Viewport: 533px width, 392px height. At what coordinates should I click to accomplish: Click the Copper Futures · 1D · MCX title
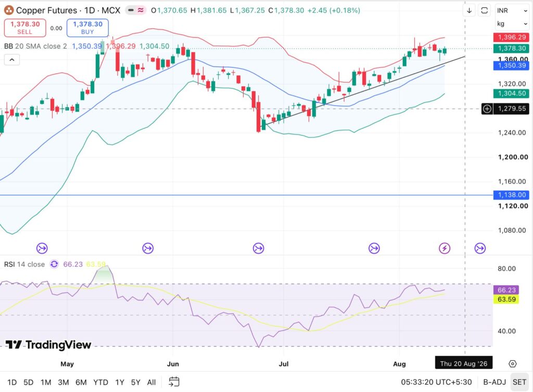tap(68, 10)
